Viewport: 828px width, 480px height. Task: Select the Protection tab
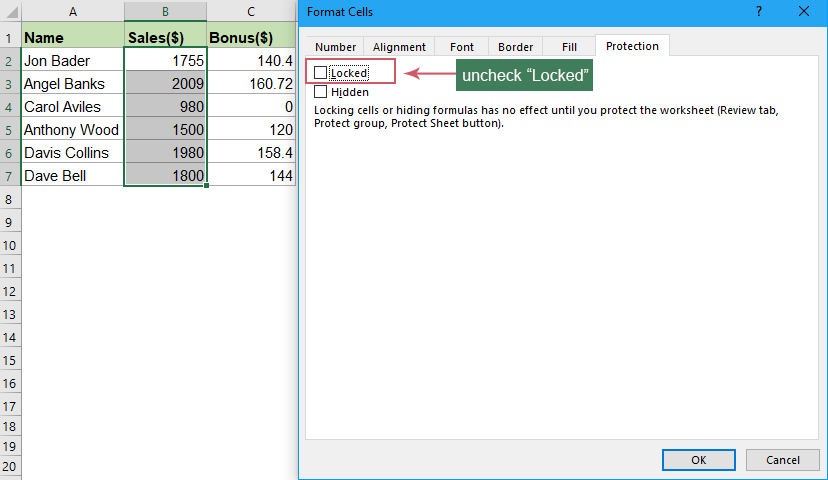point(632,46)
